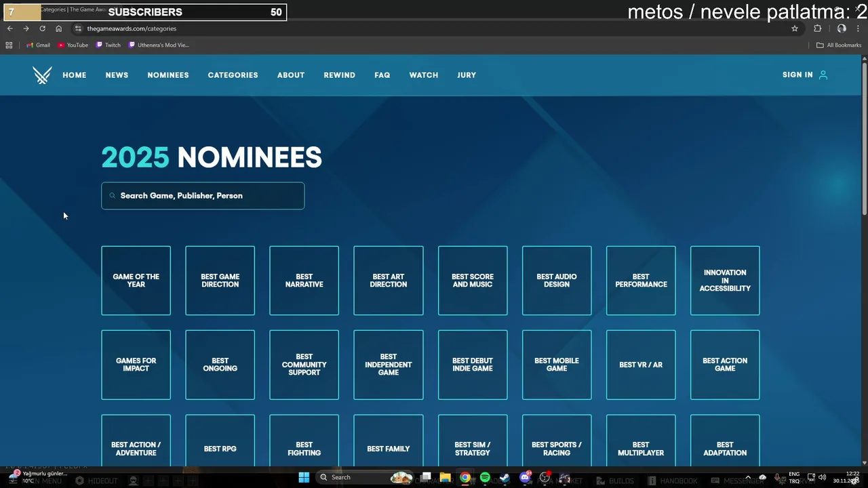Open the FAQ nav item
The width and height of the screenshot is (868, 488).
click(382, 75)
